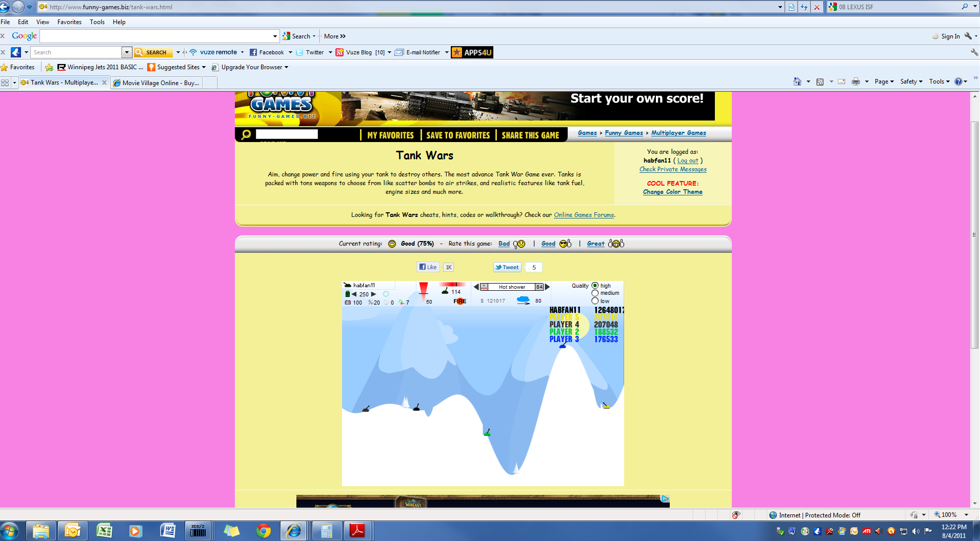
Task: Click next weapon arrow beside Hot shower
Action: click(547, 287)
